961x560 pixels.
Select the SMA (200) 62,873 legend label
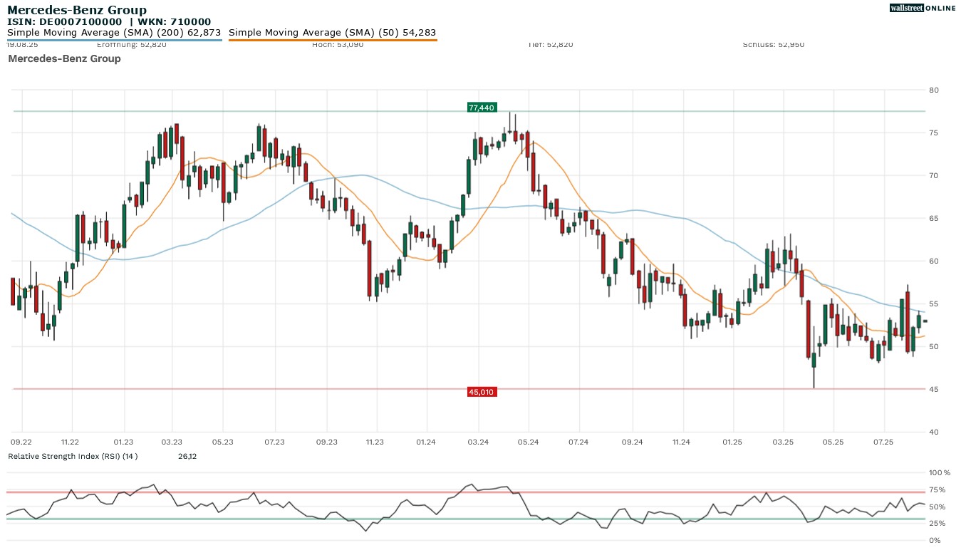(x=114, y=33)
